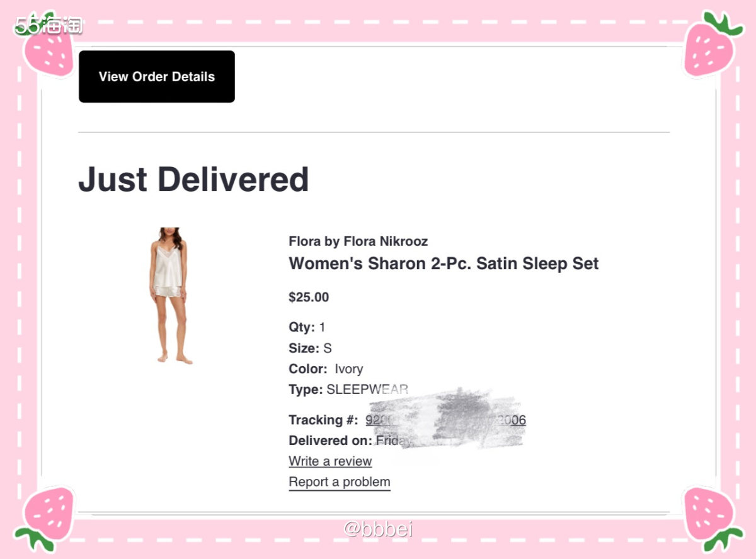Viewport: 756px width, 559px height.
Task: Click the Size: S line
Action: point(310,348)
